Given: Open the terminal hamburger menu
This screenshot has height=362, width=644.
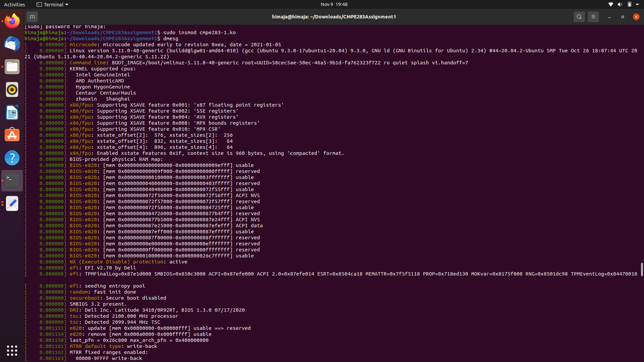Looking at the screenshot, I should (593, 17).
